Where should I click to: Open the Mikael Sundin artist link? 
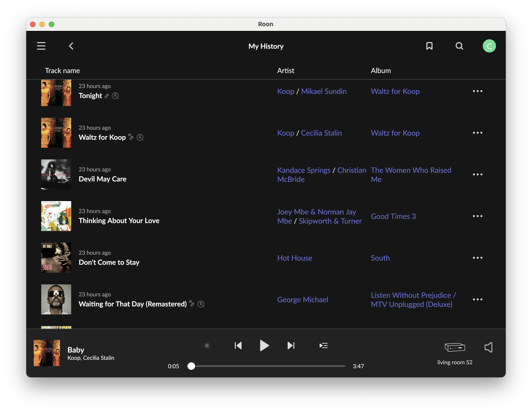pyautogui.click(x=324, y=91)
